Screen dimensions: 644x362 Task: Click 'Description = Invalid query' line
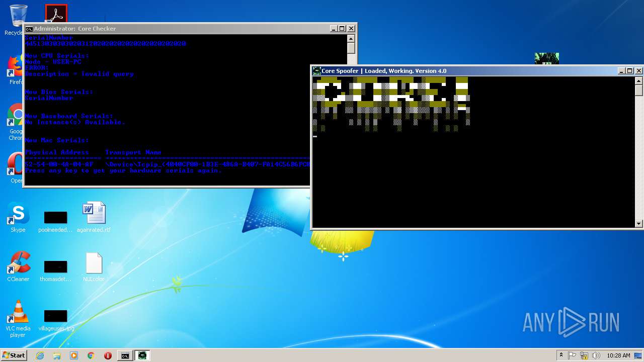tap(79, 74)
